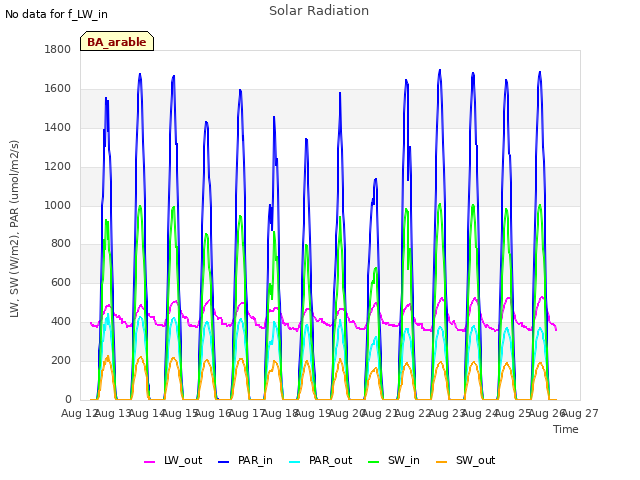Click the 800 y-axis tick label
This screenshot has width=640, height=480.
pos(61,244)
